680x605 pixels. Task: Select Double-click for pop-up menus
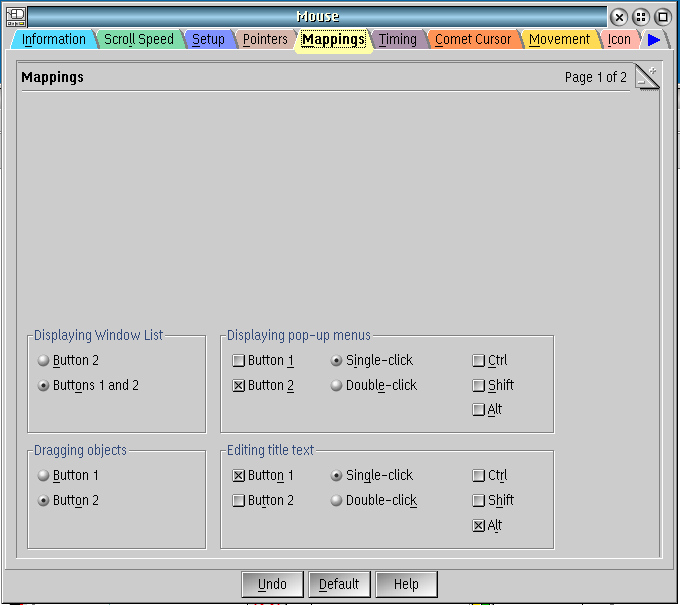click(x=373, y=385)
